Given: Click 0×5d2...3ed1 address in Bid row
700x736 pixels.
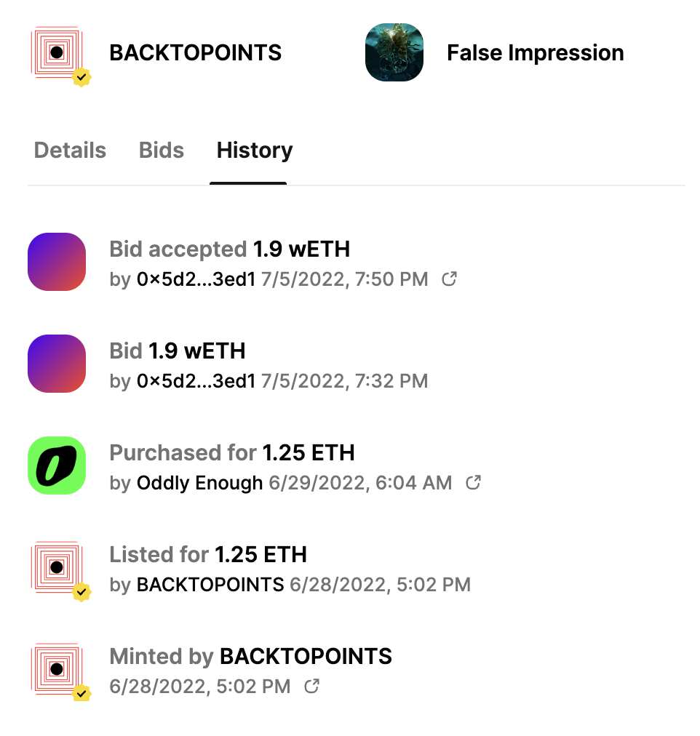Looking at the screenshot, I should pos(196,381).
